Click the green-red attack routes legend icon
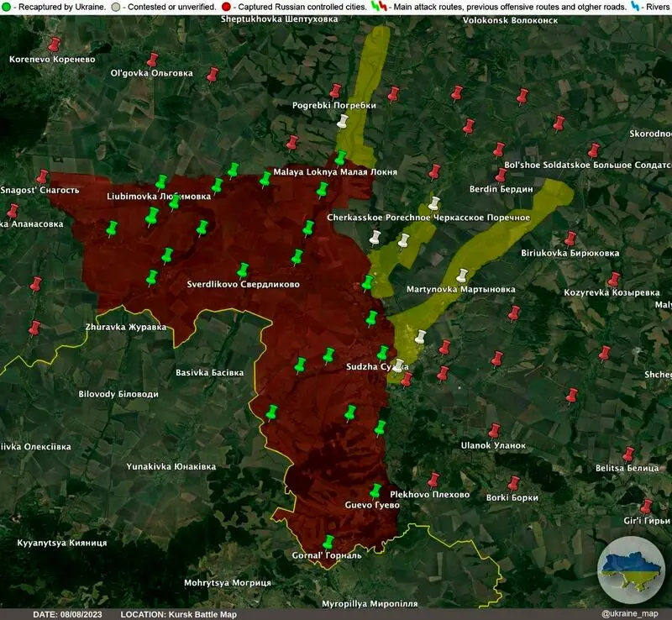The width and height of the screenshot is (672, 620). (x=380, y=7)
